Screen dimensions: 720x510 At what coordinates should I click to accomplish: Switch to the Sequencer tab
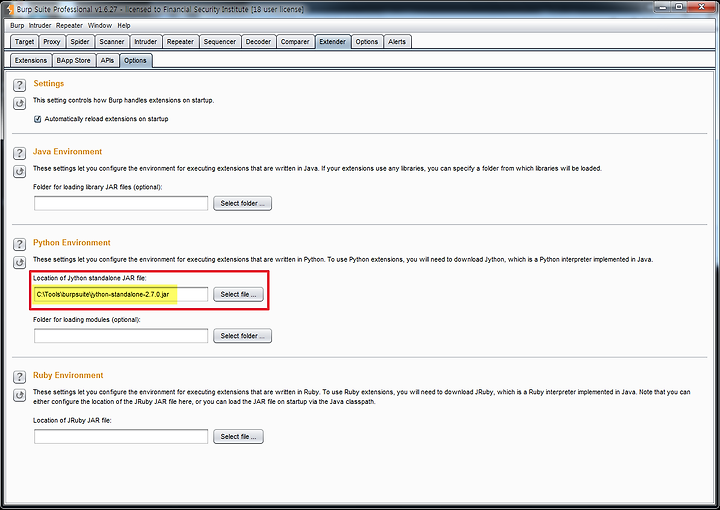click(219, 41)
